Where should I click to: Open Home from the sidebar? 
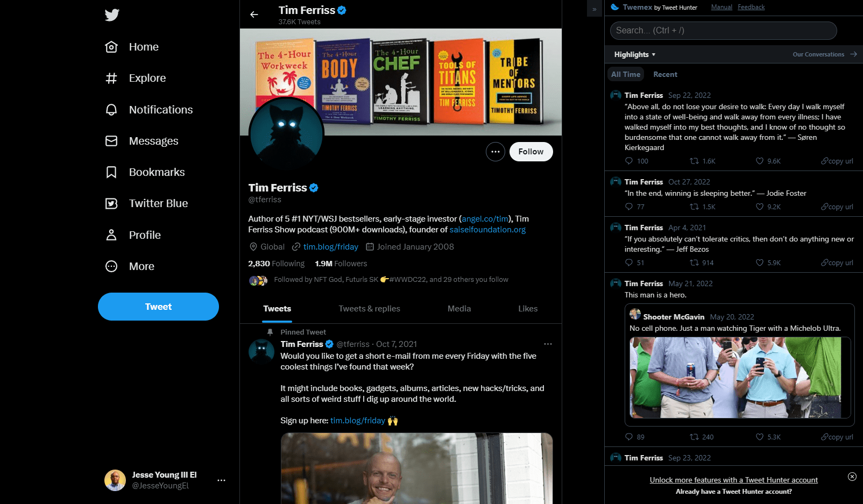[x=132, y=47]
